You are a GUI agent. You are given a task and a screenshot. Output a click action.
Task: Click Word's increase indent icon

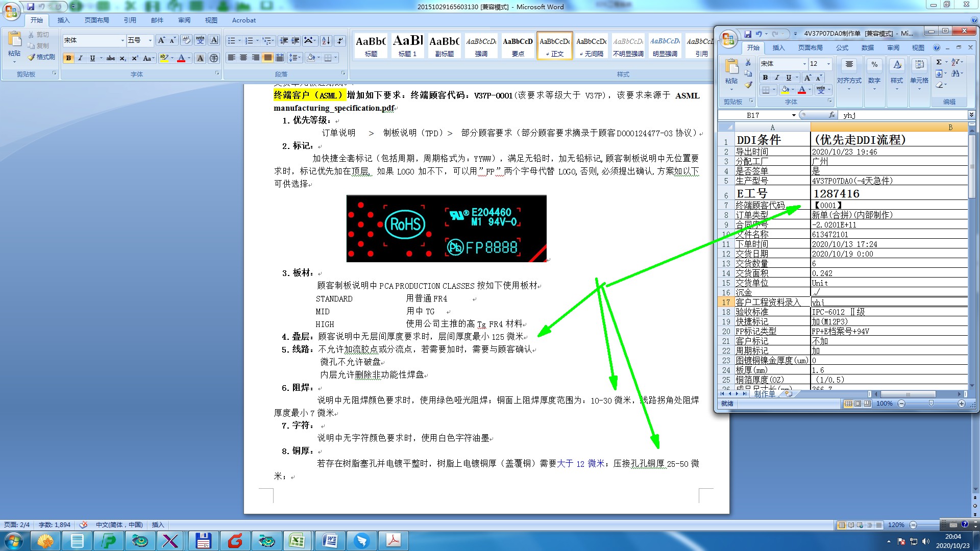(x=296, y=41)
